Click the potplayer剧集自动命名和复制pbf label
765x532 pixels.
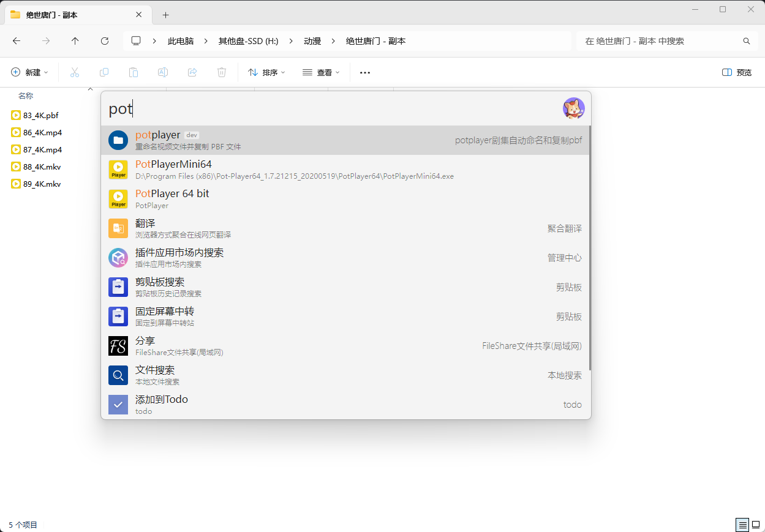tap(519, 140)
